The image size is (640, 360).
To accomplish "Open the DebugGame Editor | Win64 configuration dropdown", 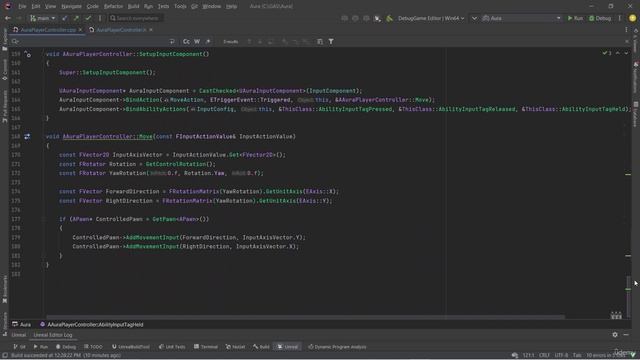I will point(431,18).
